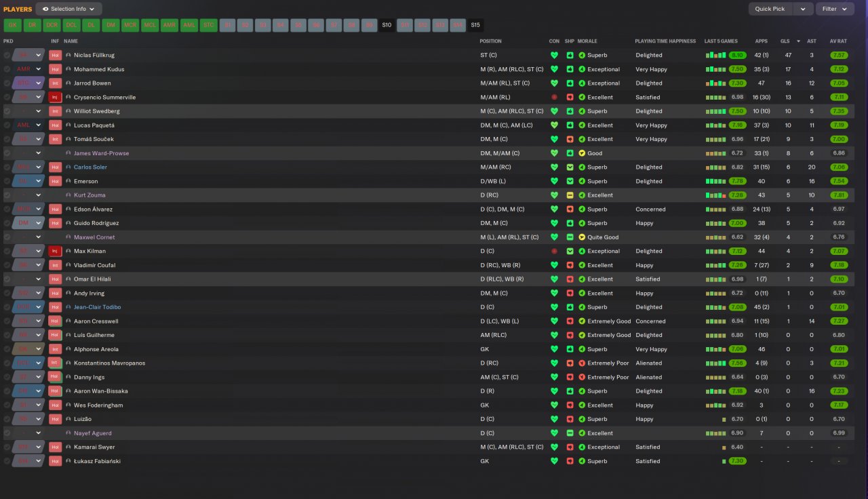Click the eye icon in Selection Info
Viewport: 868px width, 499px height.
click(45, 9)
